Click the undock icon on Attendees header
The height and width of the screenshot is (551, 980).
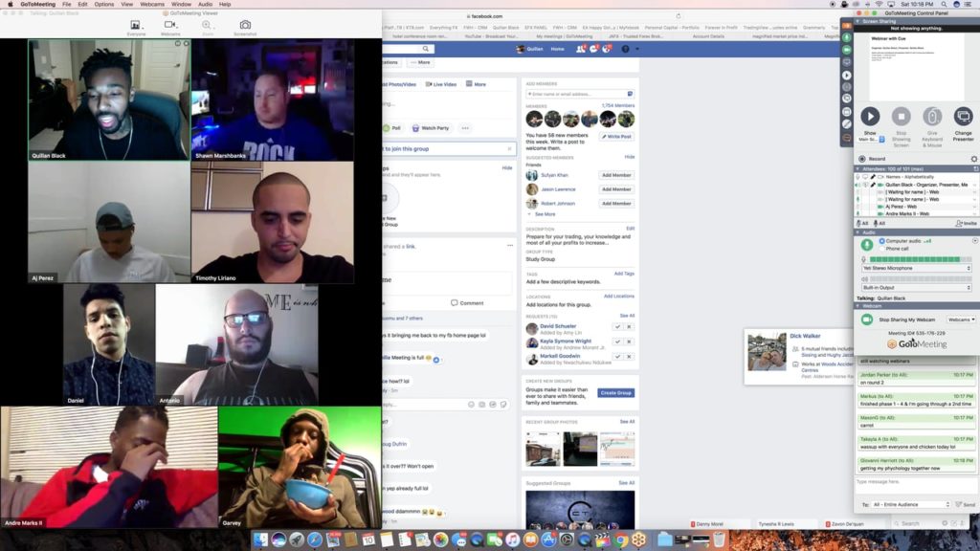pyautogui.click(x=975, y=168)
